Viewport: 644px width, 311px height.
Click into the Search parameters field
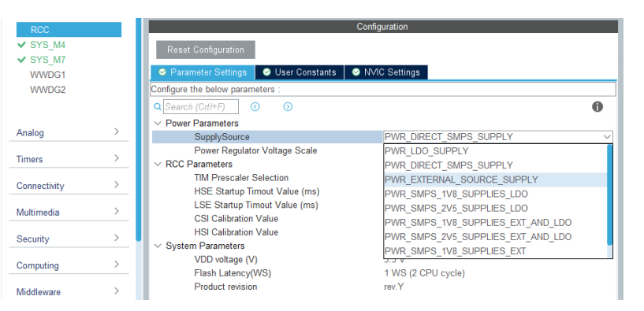201,106
